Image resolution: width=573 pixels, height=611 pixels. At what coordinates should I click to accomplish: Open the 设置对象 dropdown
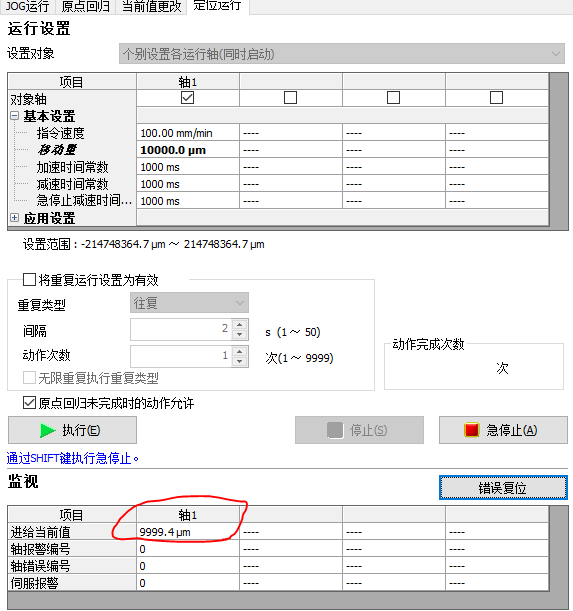pyautogui.click(x=342, y=54)
